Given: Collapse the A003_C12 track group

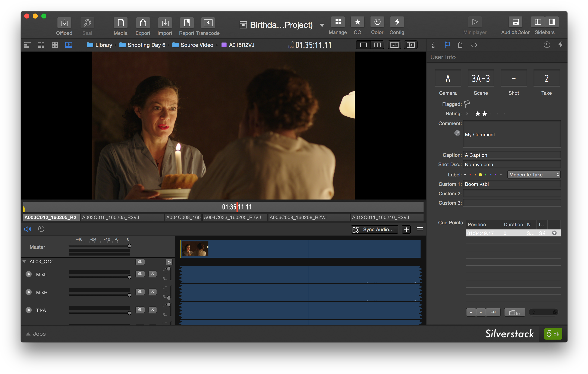Looking at the screenshot, I should (24, 261).
